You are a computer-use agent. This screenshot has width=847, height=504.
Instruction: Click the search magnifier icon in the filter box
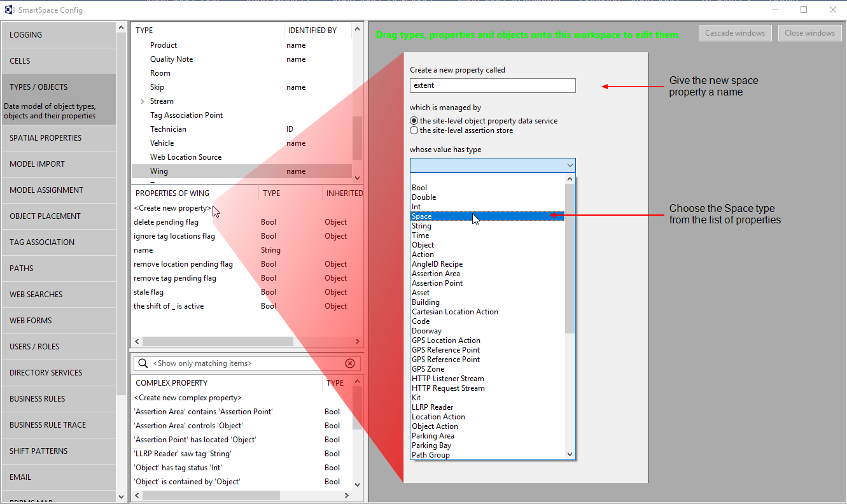tap(143, 363)
